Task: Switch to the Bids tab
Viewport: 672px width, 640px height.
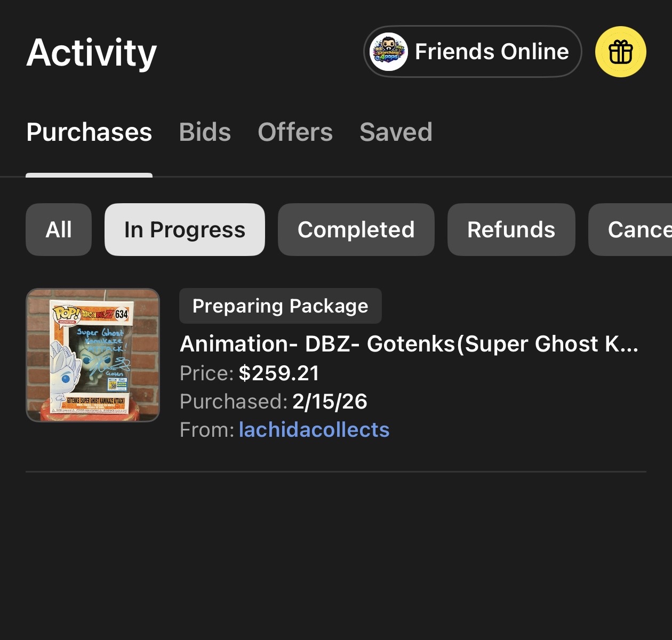Action: [205, 132]
